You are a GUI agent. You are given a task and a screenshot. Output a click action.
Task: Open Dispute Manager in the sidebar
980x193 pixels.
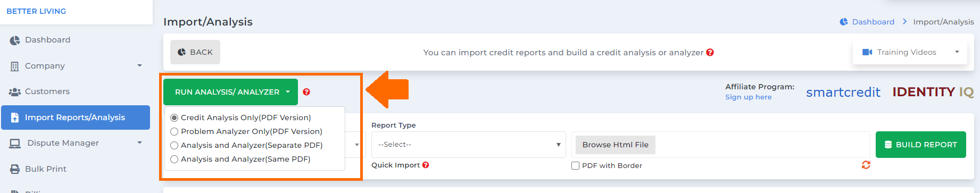pyautogui.click(x=76, y=143)
